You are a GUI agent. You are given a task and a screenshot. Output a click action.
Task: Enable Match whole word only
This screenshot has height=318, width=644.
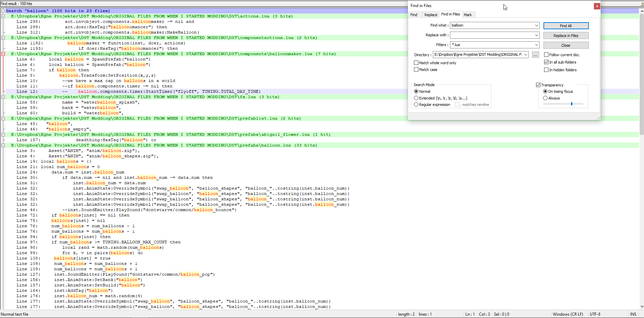416,63
